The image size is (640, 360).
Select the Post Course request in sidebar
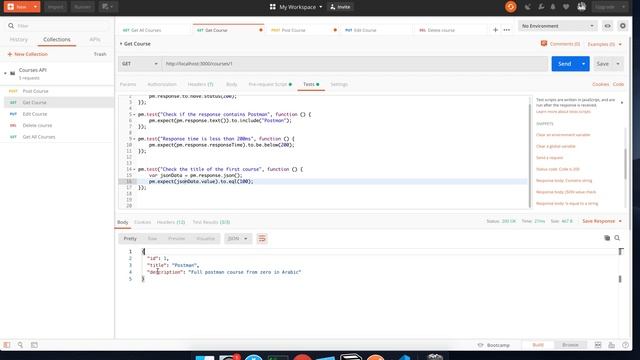tap(57, 91)
